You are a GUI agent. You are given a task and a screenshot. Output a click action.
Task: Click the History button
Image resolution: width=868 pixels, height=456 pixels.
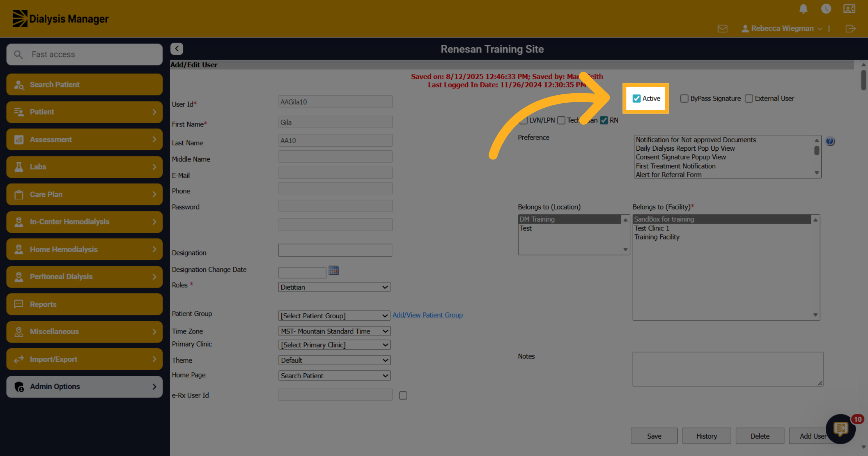(707, 436)
